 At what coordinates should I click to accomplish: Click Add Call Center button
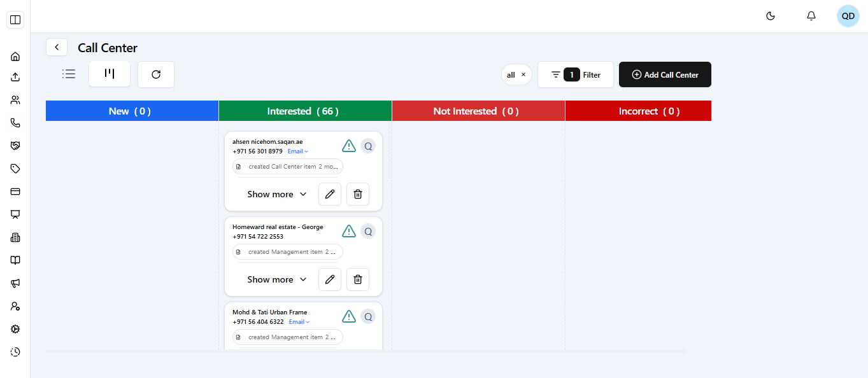click(x=665, y=74)
